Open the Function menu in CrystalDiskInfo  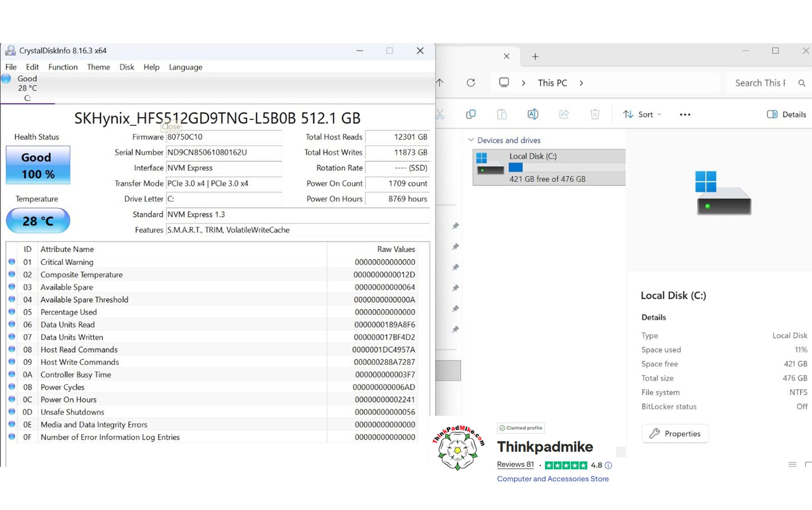click(63, 67)
